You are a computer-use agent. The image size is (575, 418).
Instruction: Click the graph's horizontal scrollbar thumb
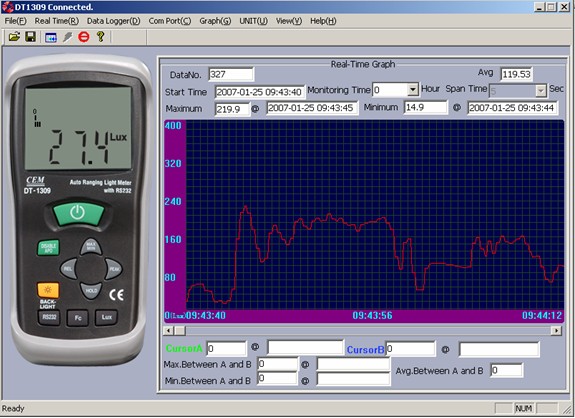180,331
